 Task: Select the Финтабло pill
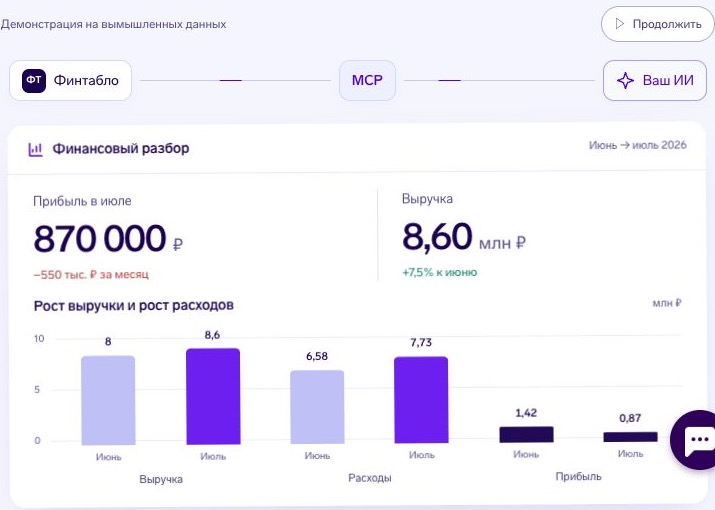coord(71,81)
